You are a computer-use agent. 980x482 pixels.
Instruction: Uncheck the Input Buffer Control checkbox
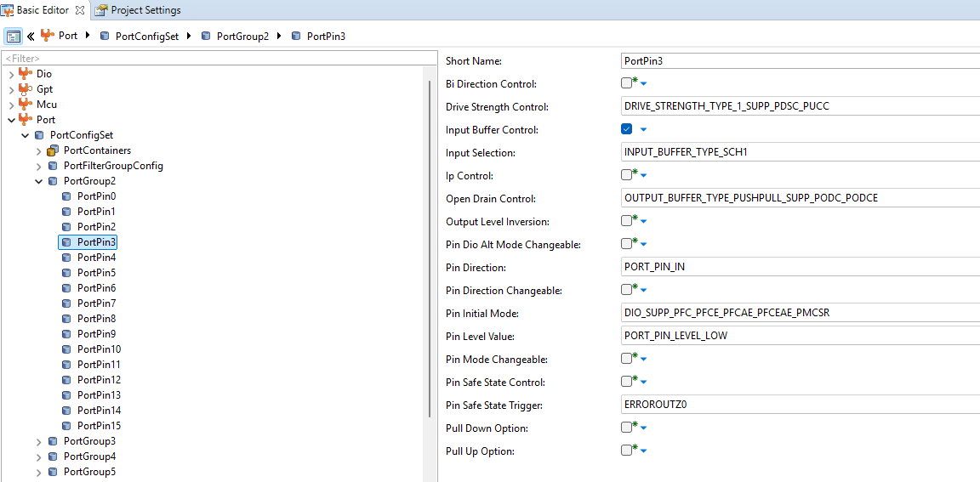pos(627,129)
